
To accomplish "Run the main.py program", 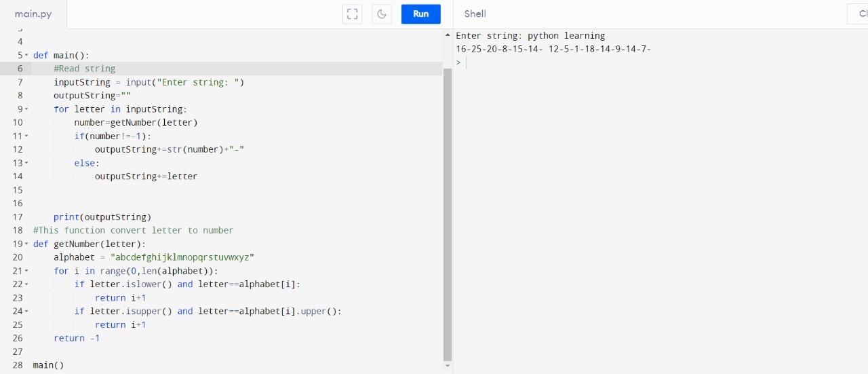I will [420, 14].
